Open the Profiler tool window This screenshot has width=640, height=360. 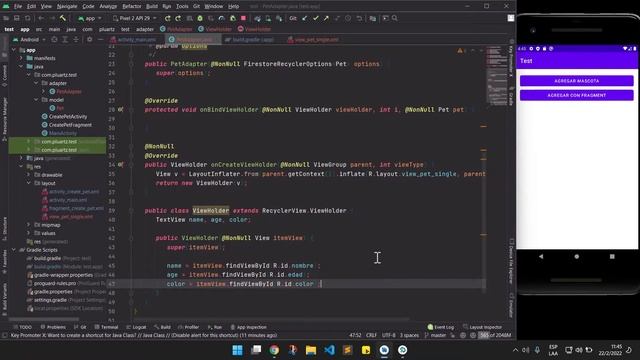189,327
